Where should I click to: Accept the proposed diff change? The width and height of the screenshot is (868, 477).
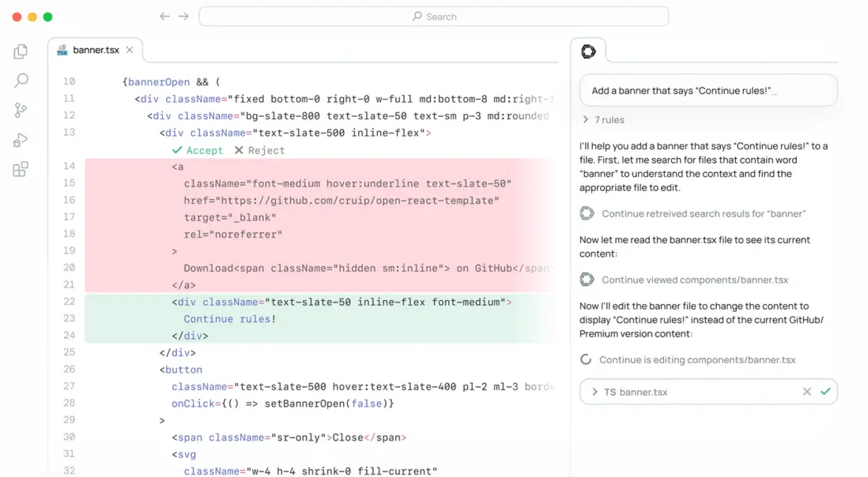pos(198,150)
